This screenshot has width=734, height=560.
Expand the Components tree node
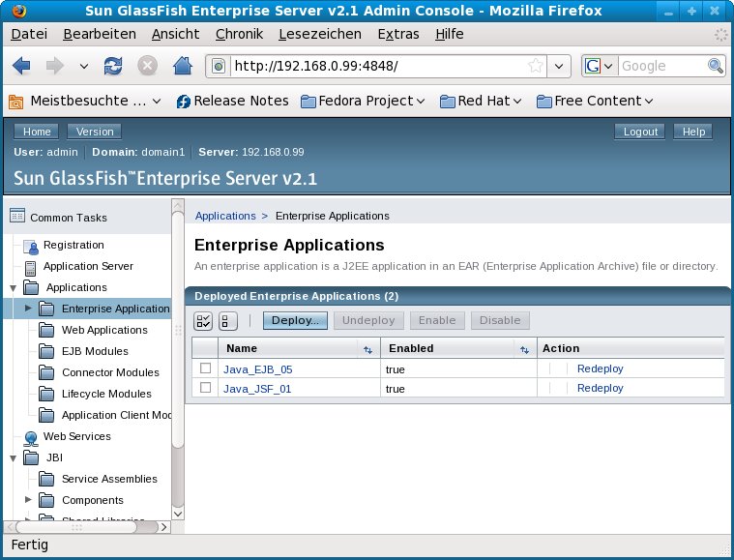click(28, 500)
